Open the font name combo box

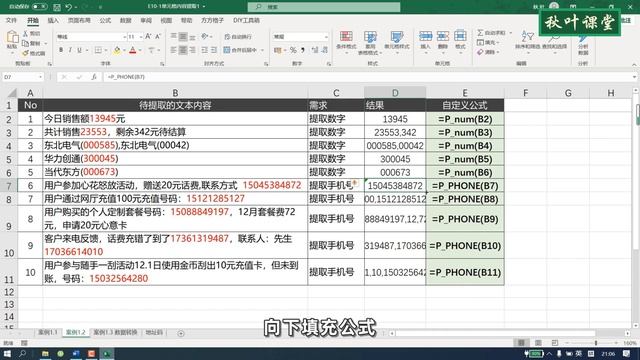point(91,37)
